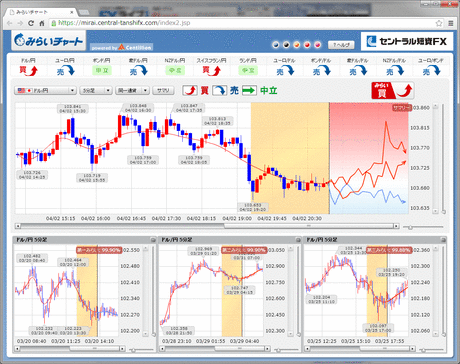Select the 豪ドル/円 pair tab
This screenshot has height=364, width=460.
point(138,66)
